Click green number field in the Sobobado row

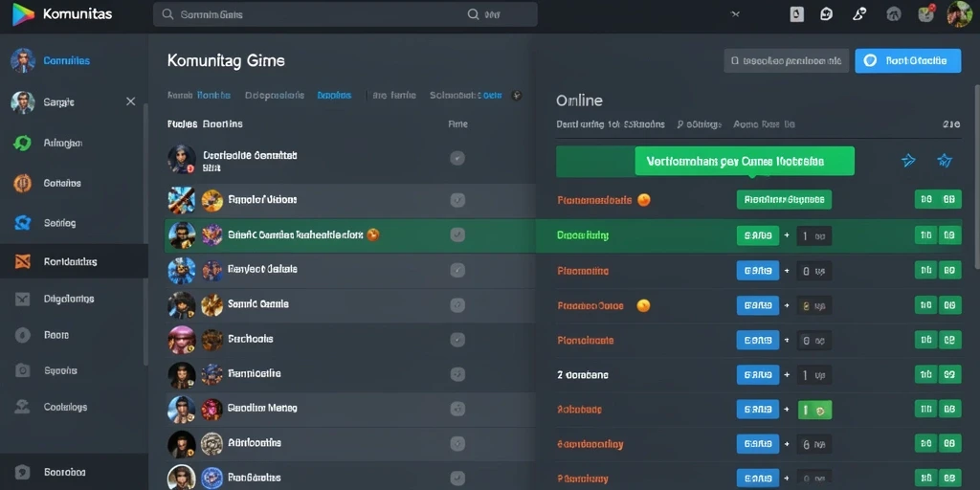pyautogui.click(x=815, y=410)
